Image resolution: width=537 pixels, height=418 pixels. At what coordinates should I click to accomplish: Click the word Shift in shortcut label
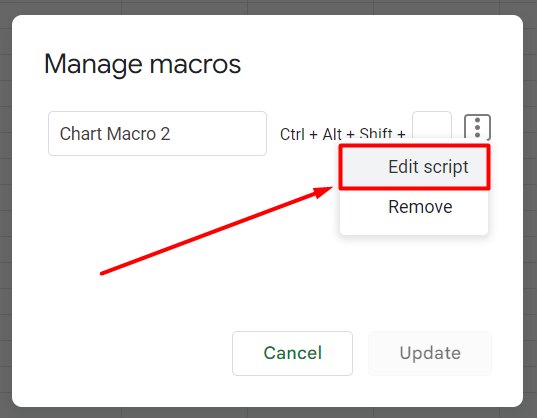click(x=376, y=134)
